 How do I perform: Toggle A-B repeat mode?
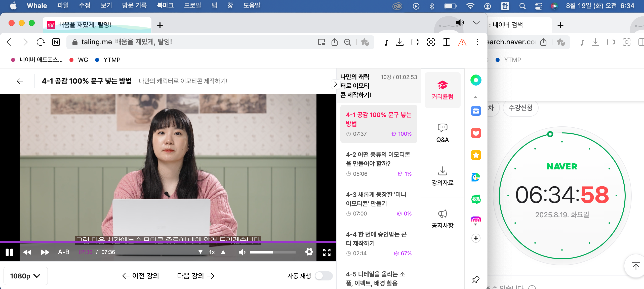pyautogui.click(x=64, y=252)
